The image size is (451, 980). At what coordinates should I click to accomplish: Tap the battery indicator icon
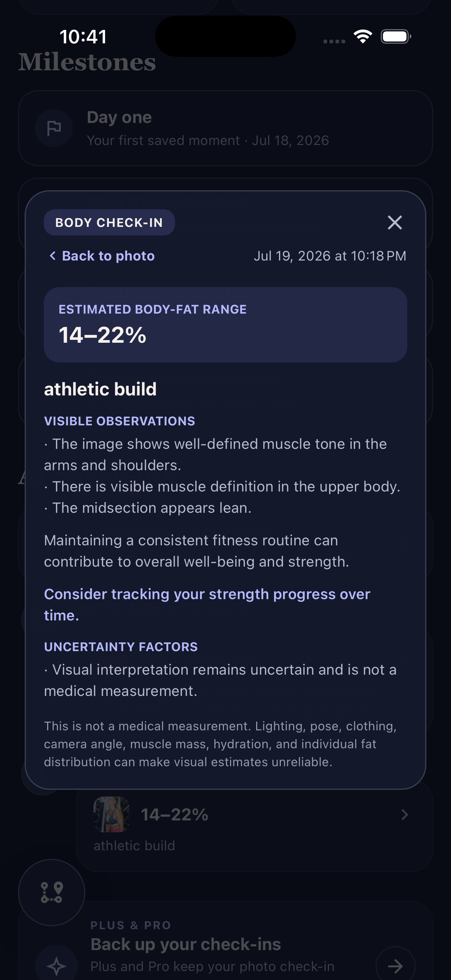pyautogui.click(x=396, y=37)
